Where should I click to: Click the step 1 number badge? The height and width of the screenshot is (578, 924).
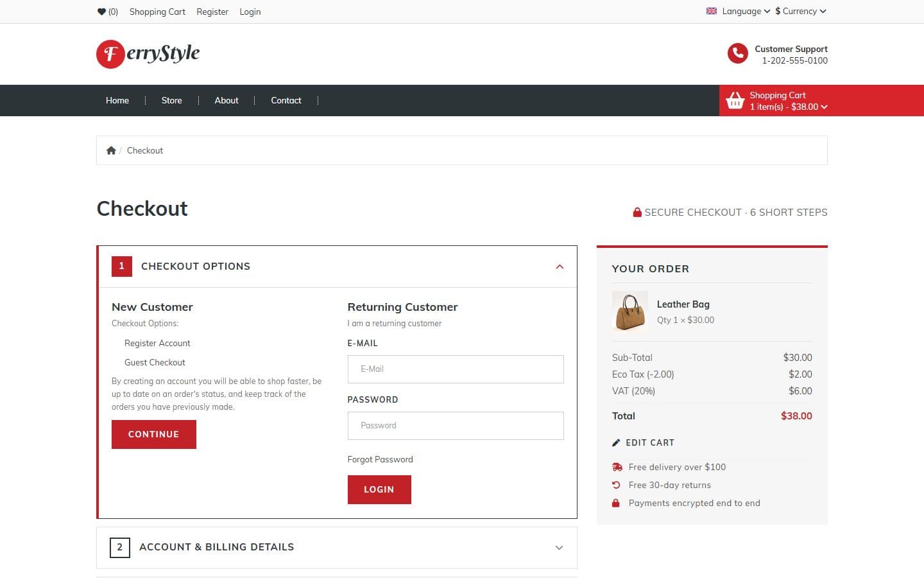coord(122,267)
